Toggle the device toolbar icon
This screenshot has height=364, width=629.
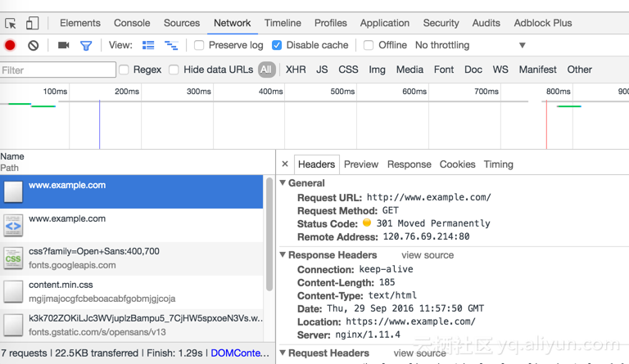point(33,23)
